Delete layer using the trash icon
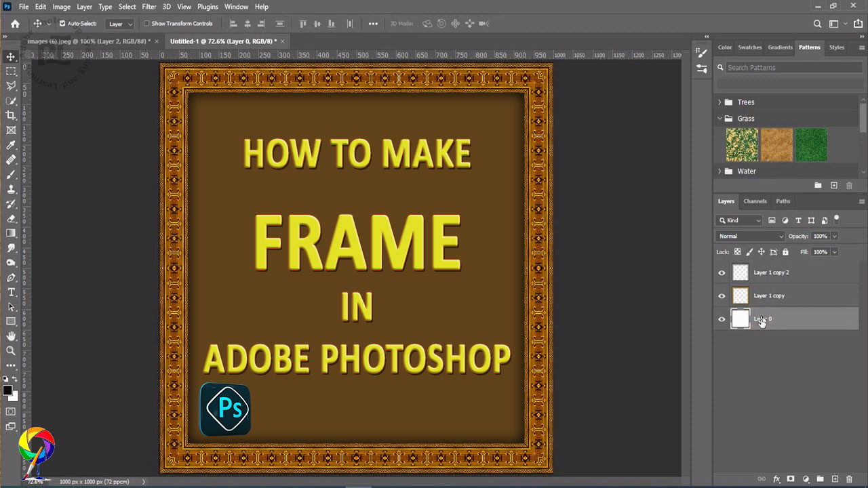Viewport: 868px width, 488px height. pos(849,479)
